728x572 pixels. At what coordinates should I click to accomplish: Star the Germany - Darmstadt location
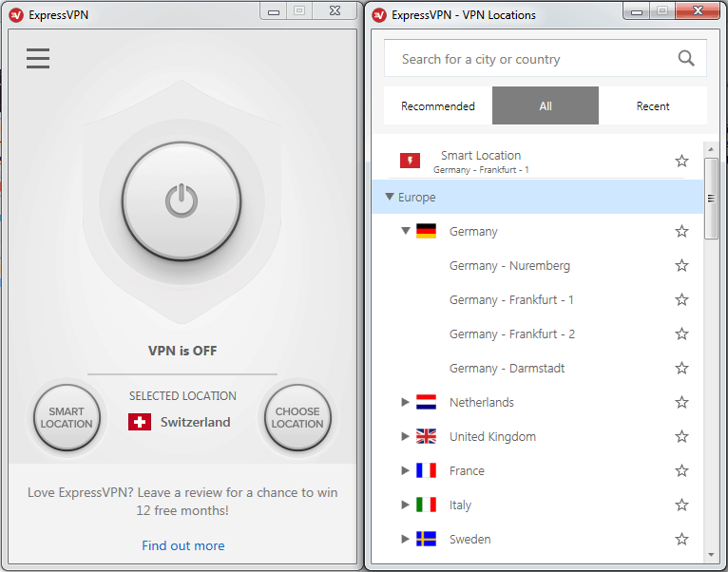pyautogui.click(x=681, y=368)
